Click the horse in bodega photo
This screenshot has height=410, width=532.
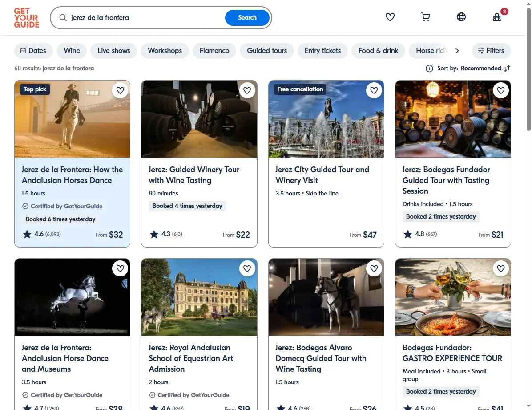click(x=326, y=297)
